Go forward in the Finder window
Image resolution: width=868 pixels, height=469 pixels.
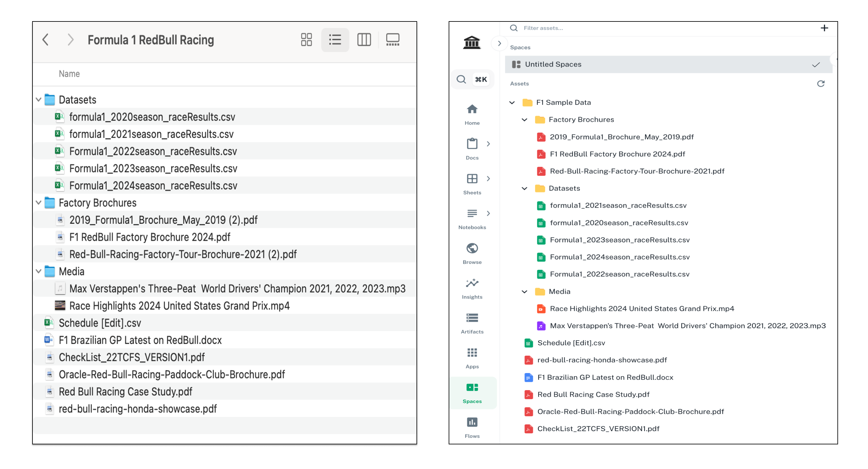(70, 40)
